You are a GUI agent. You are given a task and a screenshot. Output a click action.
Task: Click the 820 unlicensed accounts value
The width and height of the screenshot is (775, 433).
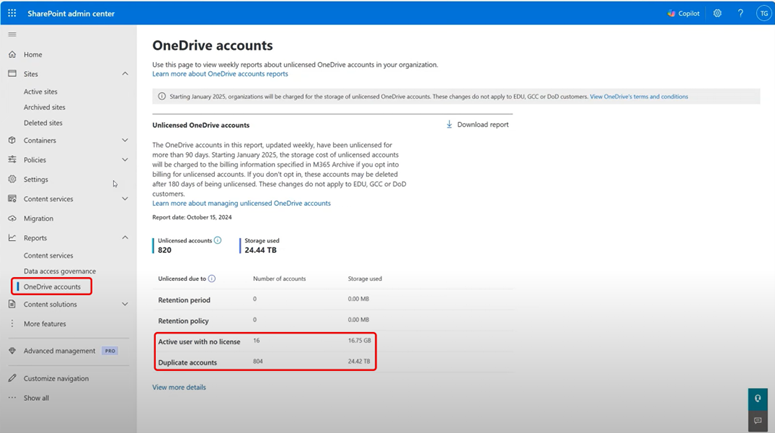[165, 250]
